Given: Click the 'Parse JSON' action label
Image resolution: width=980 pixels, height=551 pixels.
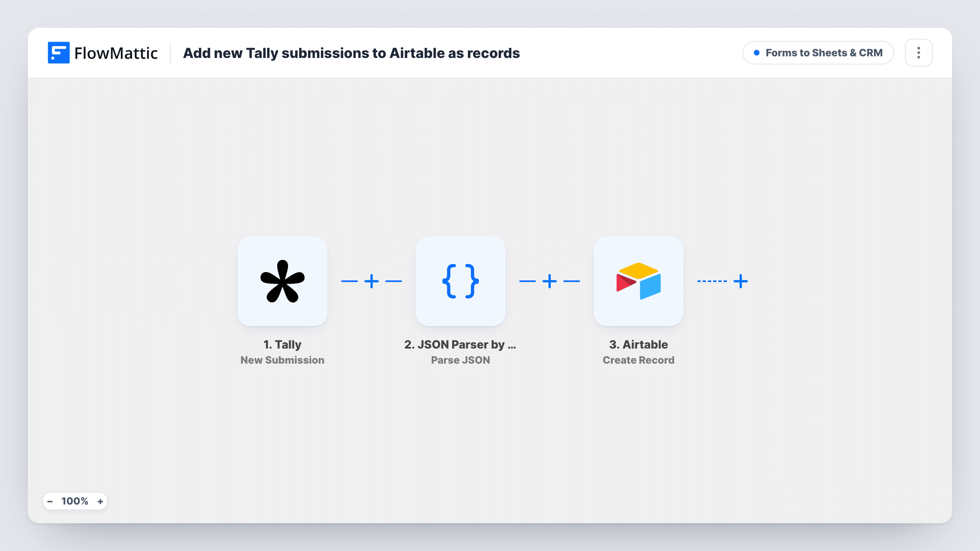Looking at the screenshot, I should click(x=461, y=360).
